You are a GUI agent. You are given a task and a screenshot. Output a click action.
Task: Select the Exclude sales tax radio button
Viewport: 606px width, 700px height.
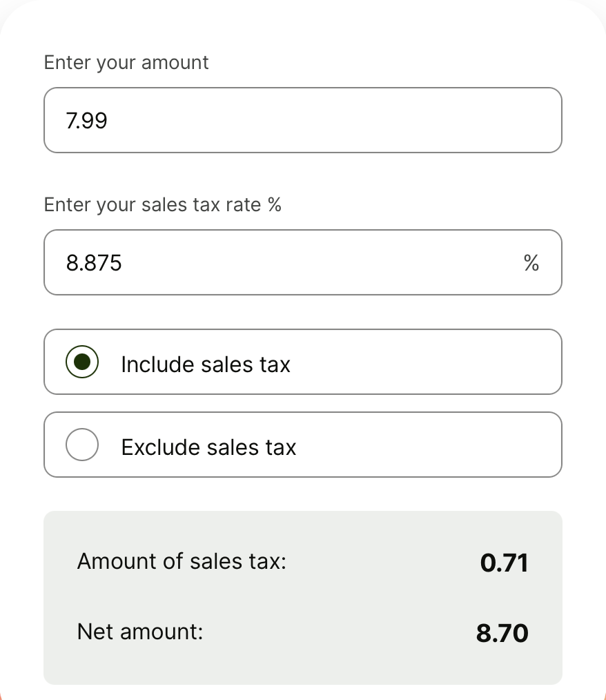point(82,446)
